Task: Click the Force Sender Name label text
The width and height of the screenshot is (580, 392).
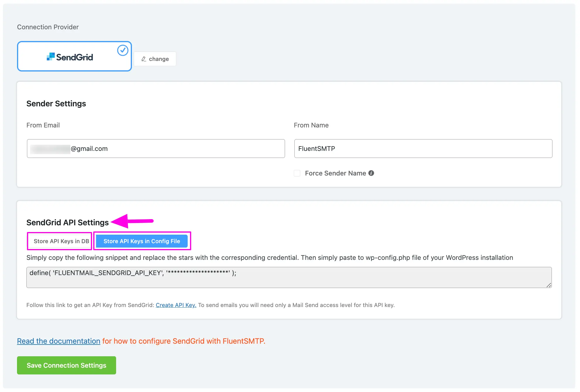Action: coord(335,173)
